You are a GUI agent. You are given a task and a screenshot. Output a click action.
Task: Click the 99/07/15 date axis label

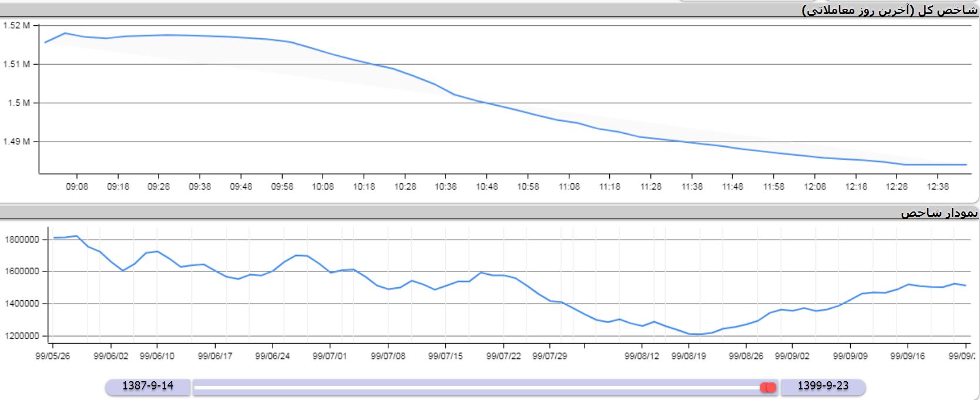point(445,356)
